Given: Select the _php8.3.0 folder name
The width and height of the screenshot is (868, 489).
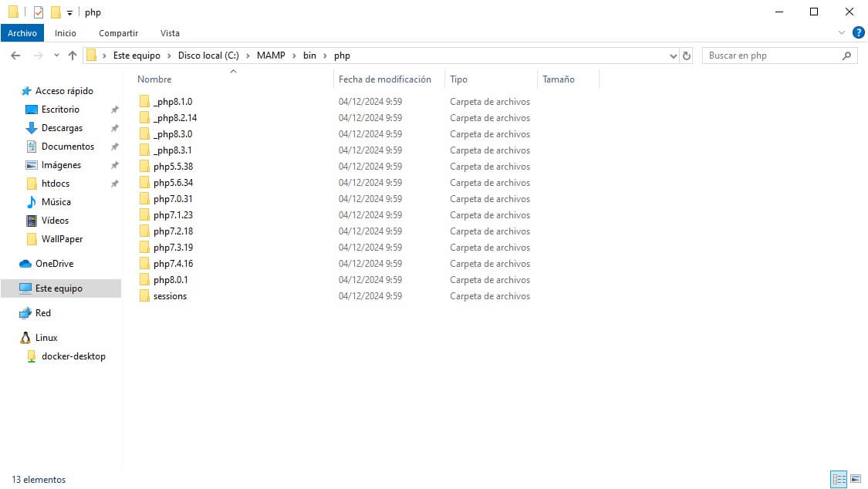Looking at the screenshot, I should [173, 134].
